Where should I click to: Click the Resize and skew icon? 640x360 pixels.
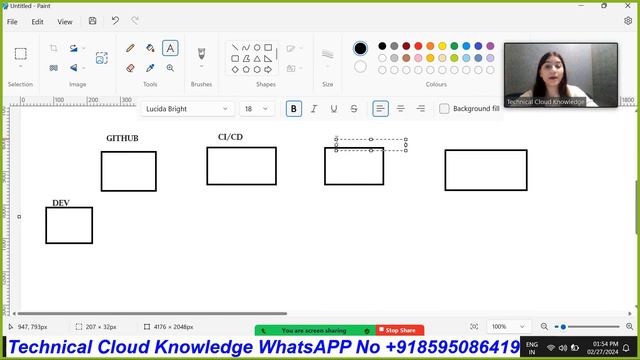pos(53,68)
